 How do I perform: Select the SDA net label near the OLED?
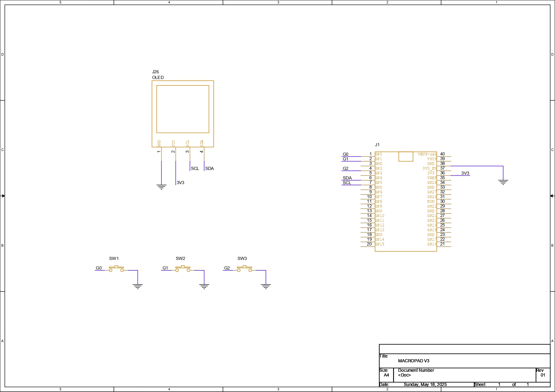[x=209, y=169]
